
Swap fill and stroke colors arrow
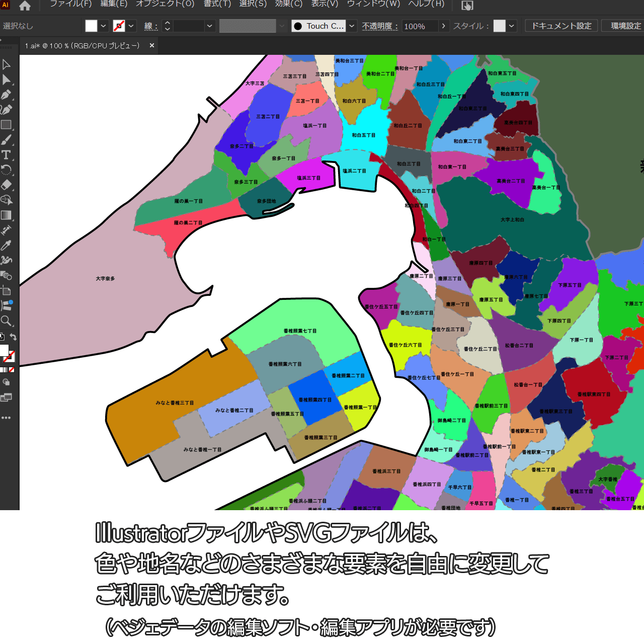[x=14, y=337]
